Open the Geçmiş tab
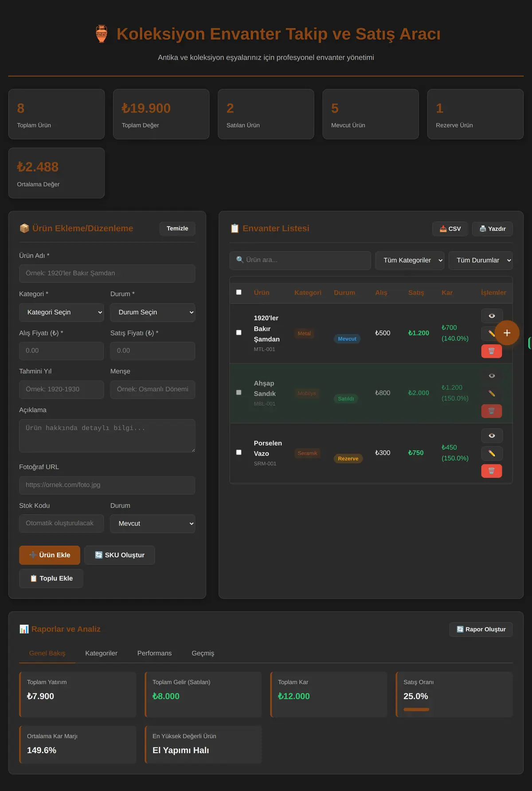Screen dimensions: 532x791 (x=203, y=653)
